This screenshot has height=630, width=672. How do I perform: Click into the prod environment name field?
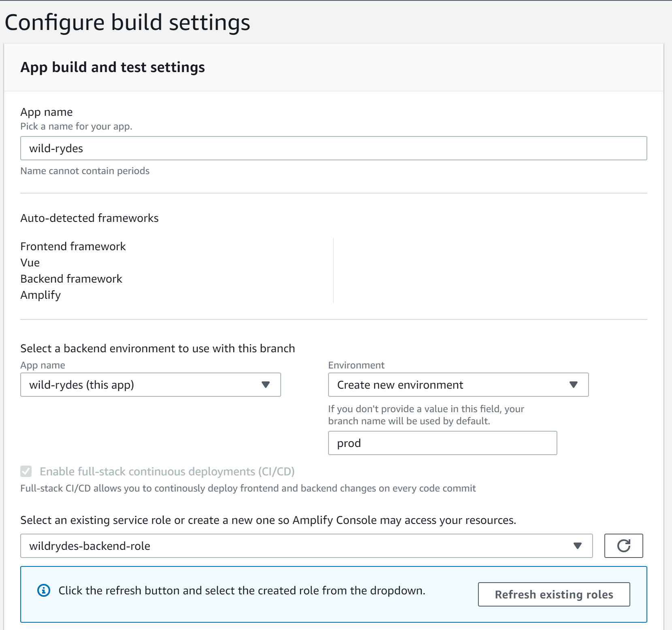442,443
